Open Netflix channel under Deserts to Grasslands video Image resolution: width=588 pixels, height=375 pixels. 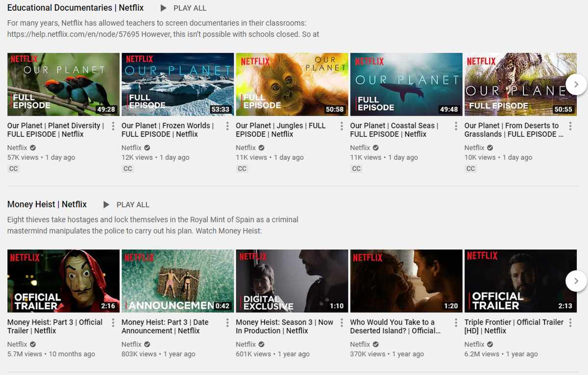point(474,148)
